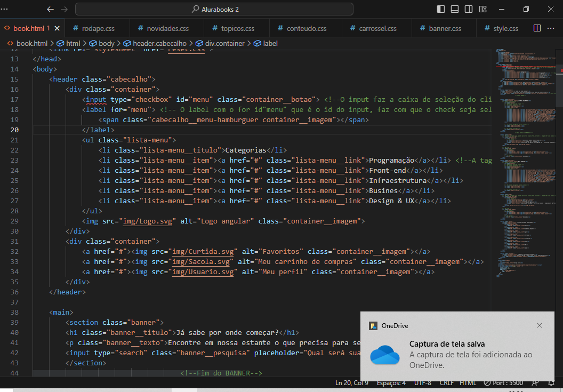Open img/Logo.svg link on line 29
Screen dimensions: 563x392
coord(148,221)
